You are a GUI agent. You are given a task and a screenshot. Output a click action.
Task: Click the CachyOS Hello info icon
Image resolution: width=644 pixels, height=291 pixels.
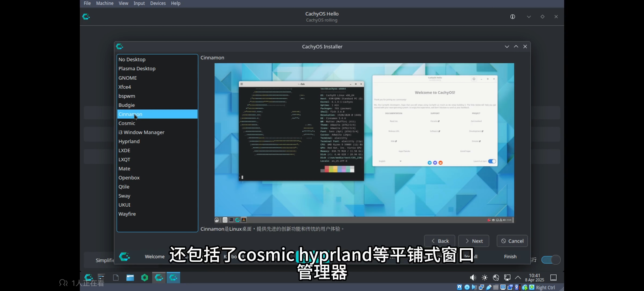tap(512, 17)
